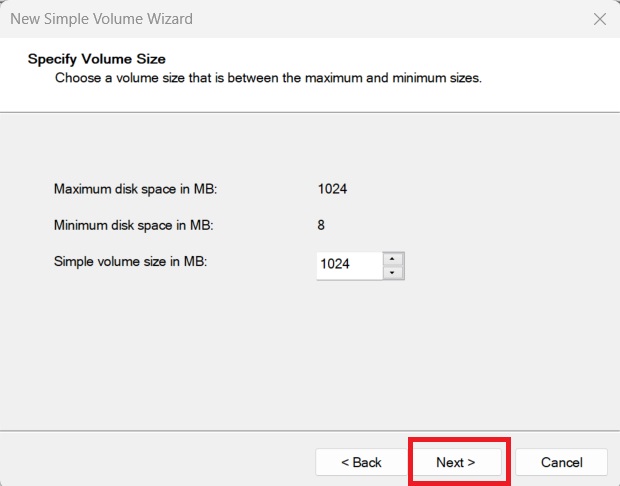Click the Next button to continue
The width and height of the screenshot is (620, 486).
(x=456, y=462)
